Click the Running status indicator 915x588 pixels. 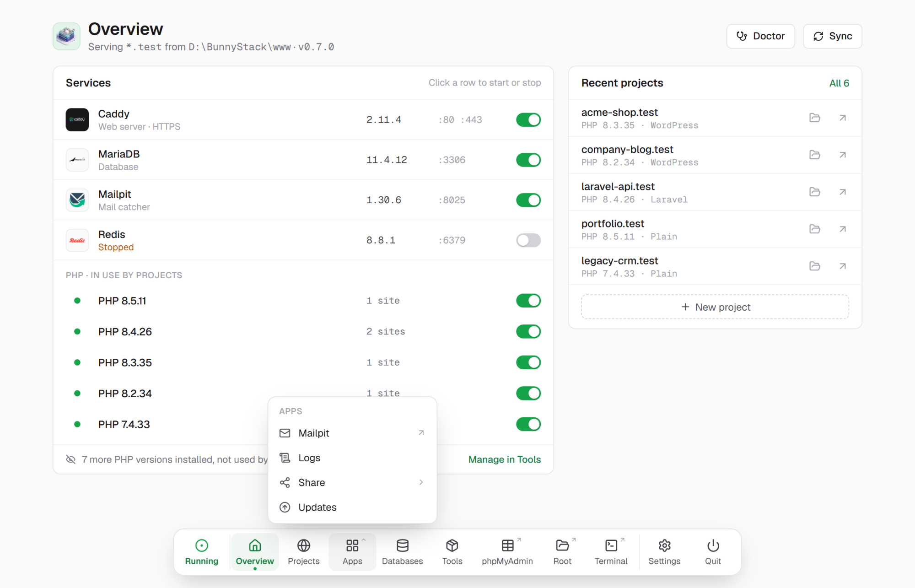pyautogui.click(x=201, y=552)
